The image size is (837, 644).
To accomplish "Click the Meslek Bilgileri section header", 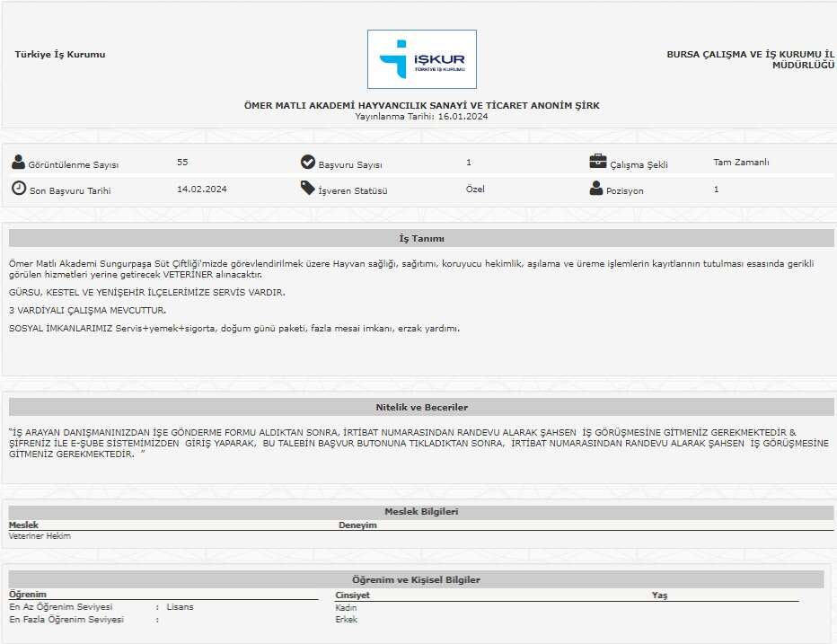I will click(421, 511).
